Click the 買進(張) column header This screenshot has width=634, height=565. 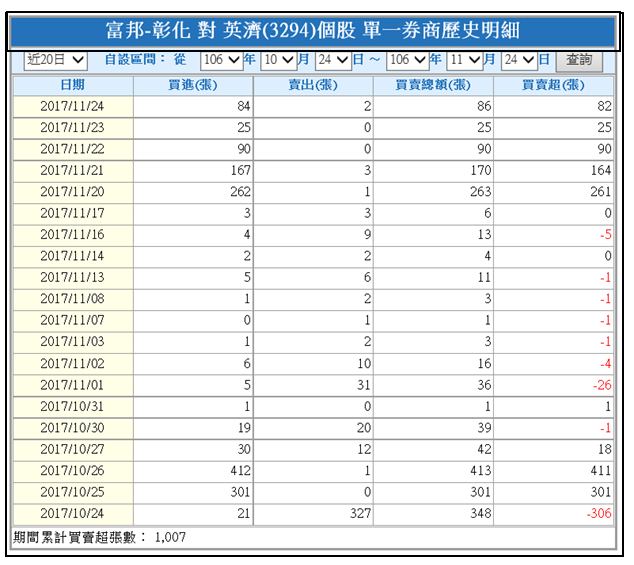tap(193, 85)
